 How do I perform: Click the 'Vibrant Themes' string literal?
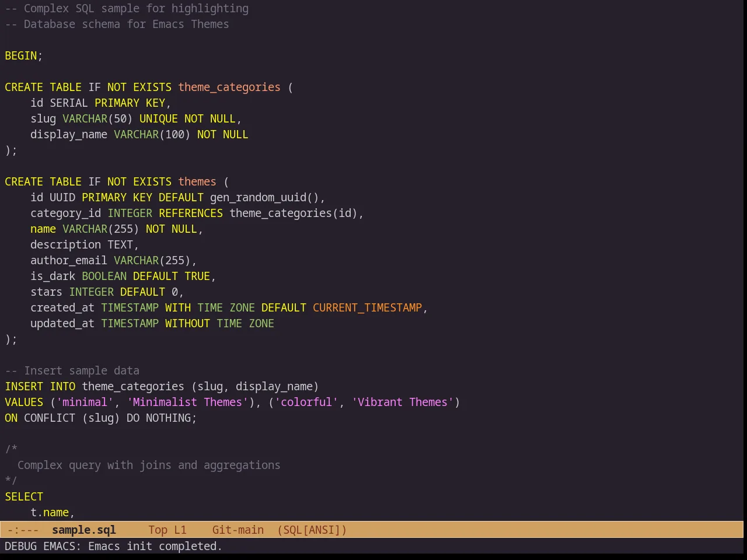403,402
